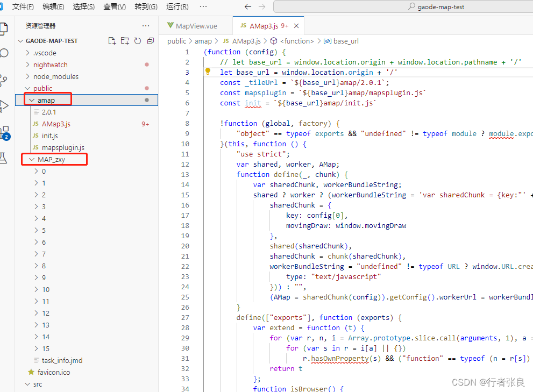This screenshot has width=533, height=392.
Task: Expand the nightwatch folder
Action: (x=50, y=65)
